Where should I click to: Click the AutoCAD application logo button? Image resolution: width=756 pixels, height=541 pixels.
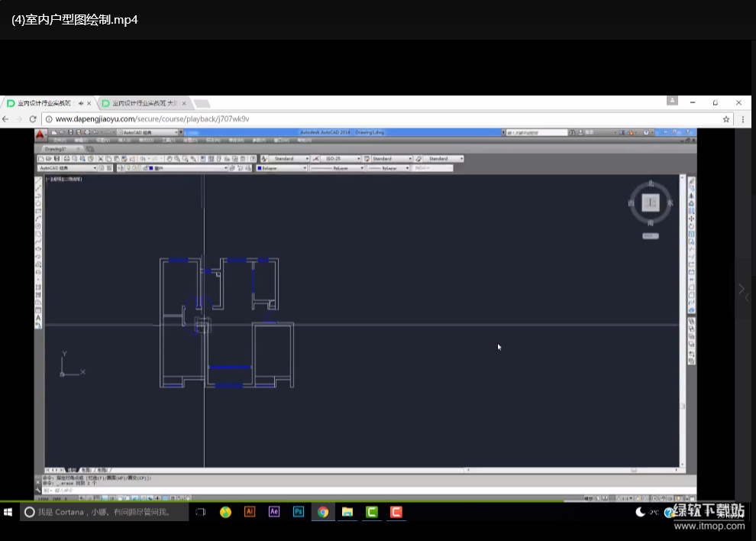(40, 134)
